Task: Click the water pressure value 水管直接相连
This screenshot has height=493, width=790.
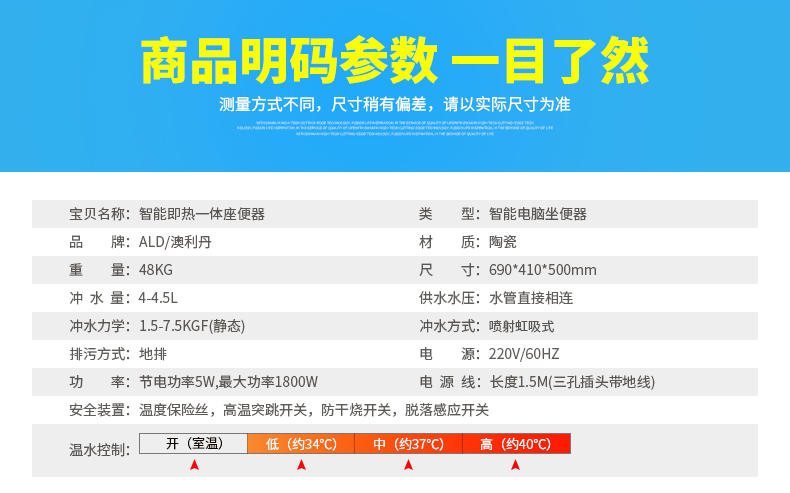Action: (x=531, y=298)
